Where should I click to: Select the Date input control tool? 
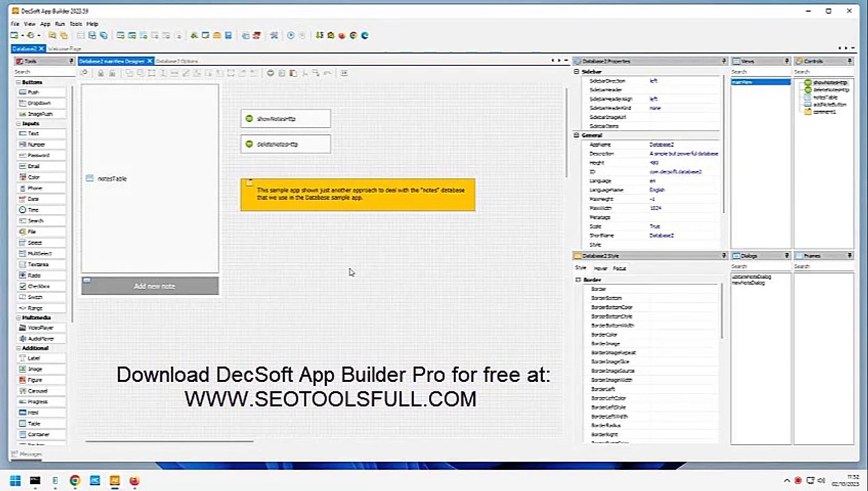(x=42, y=199)
